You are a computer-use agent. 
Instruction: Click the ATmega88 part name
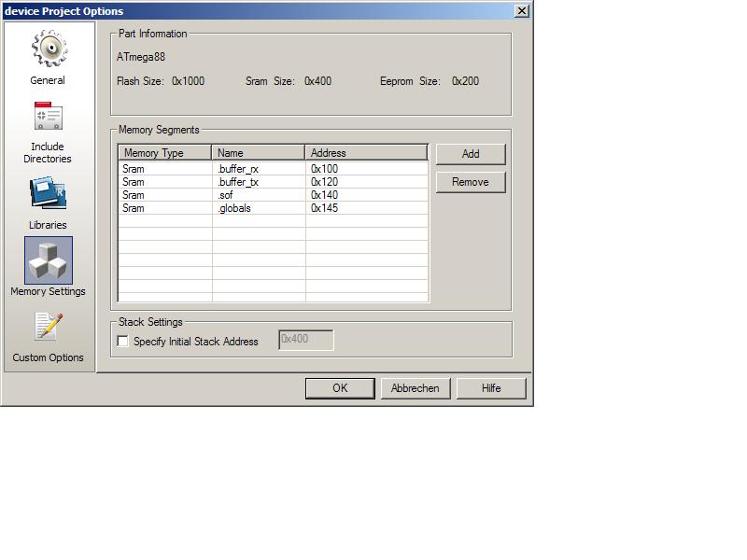[141, 57]
